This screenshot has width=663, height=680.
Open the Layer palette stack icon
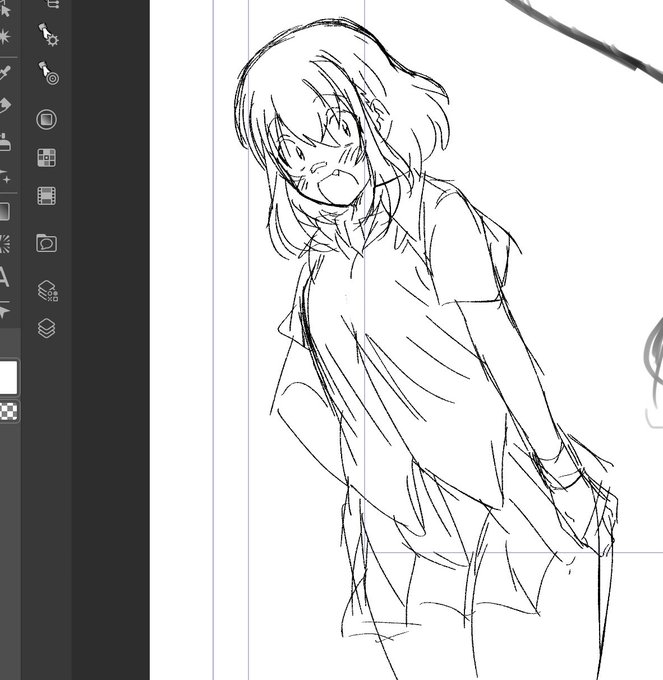pyautogui.click(x=46, y=328)
